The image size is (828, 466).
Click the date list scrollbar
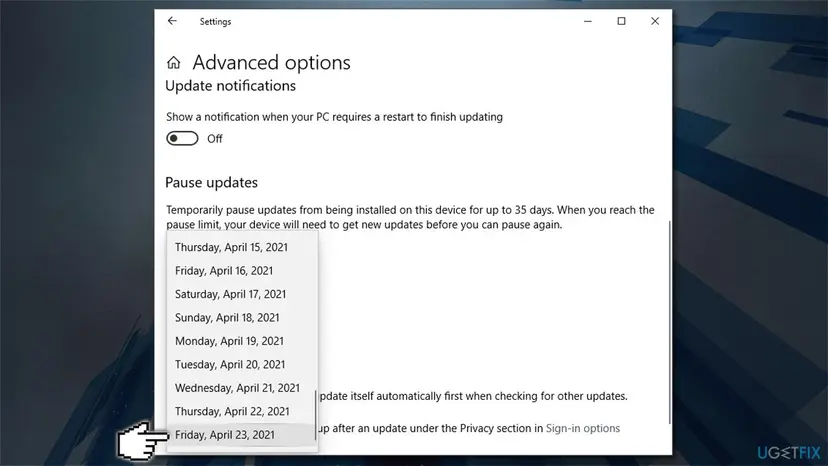coord(315,415)
